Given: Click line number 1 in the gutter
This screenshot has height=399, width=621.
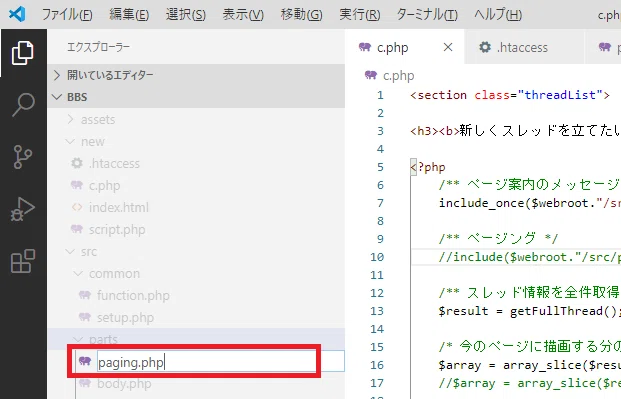Looking at the screenshot, I should click(380, 95).
